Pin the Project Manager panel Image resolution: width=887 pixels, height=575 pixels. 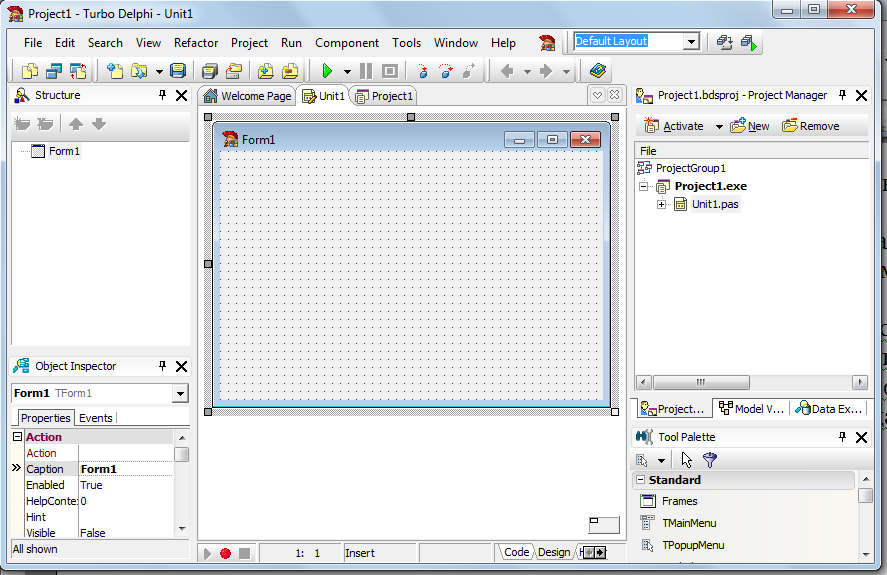coord(842,95)
